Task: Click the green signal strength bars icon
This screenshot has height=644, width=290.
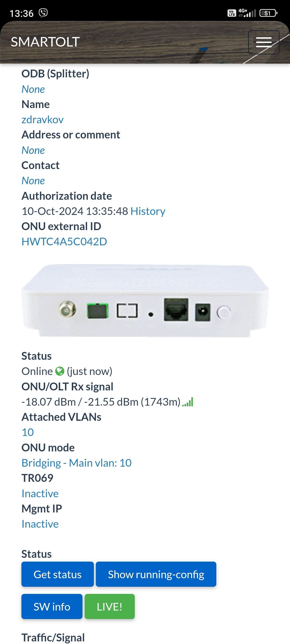Action: [x=188, y=402]
